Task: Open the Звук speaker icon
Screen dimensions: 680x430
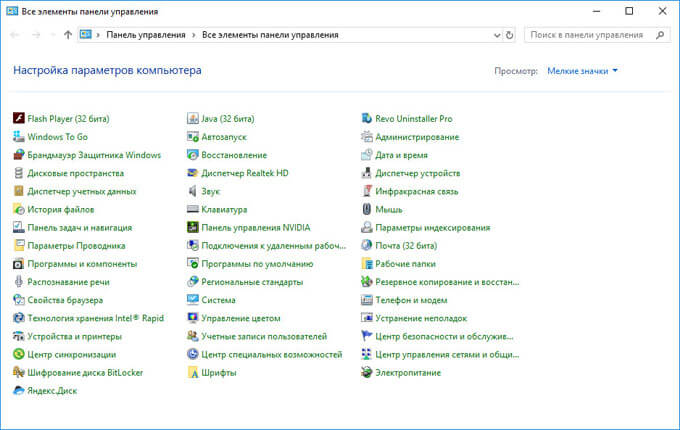Action: pos(193,191)
